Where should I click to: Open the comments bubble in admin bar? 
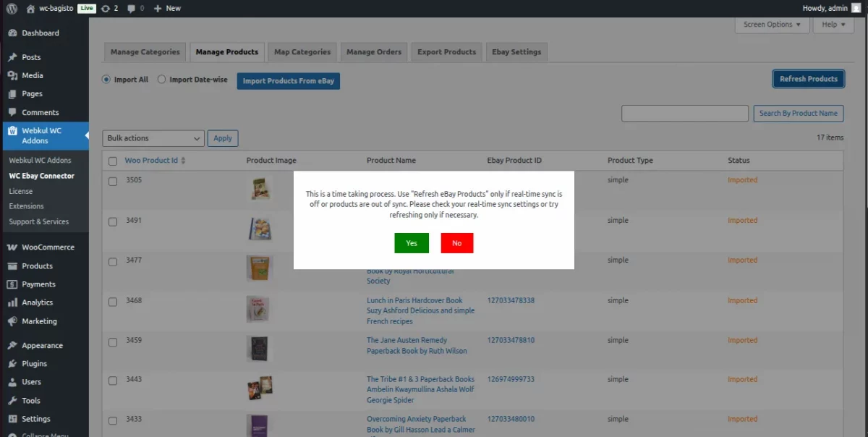coord(131,8)
